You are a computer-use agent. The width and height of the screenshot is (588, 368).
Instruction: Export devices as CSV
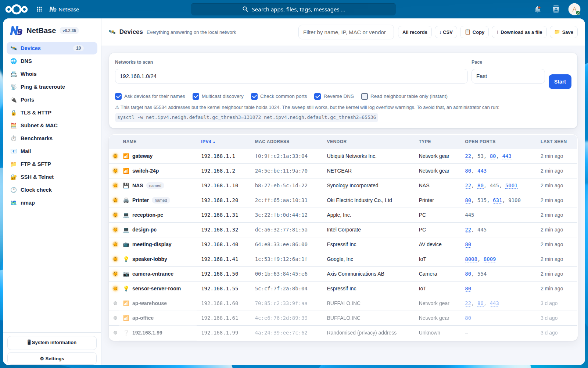[446, 32]
